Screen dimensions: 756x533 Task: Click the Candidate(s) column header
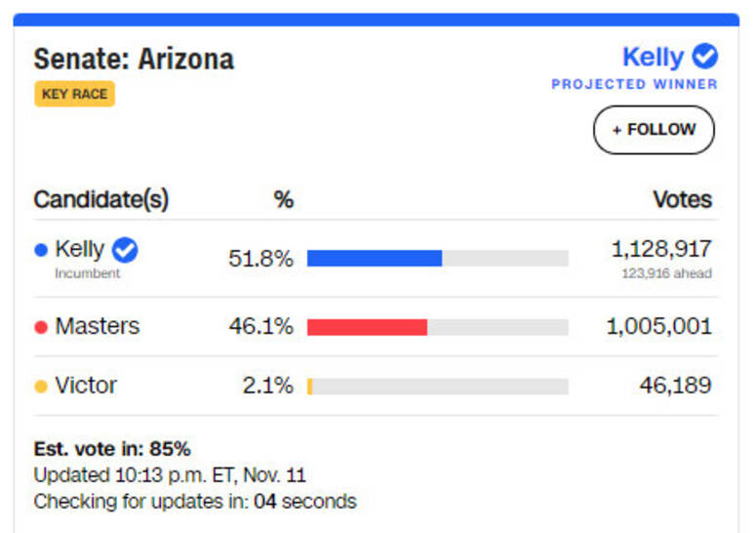[x=100, y=200]
